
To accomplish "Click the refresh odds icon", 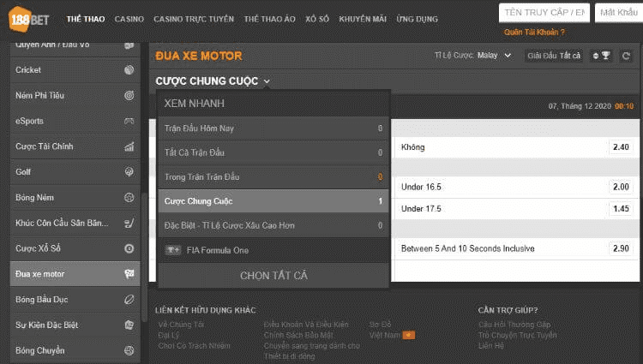I will click(627, 56).
